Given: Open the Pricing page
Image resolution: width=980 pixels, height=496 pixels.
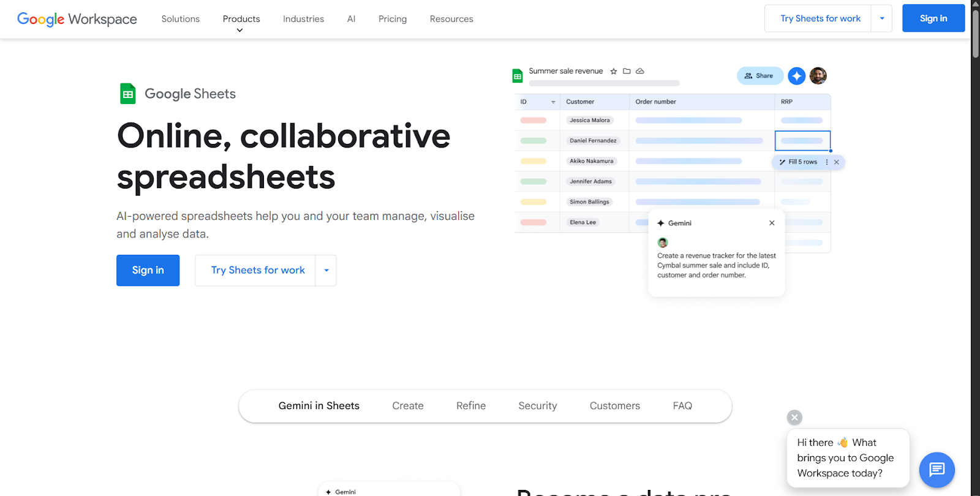Looking at the screenshot, I should coord(393,19).
